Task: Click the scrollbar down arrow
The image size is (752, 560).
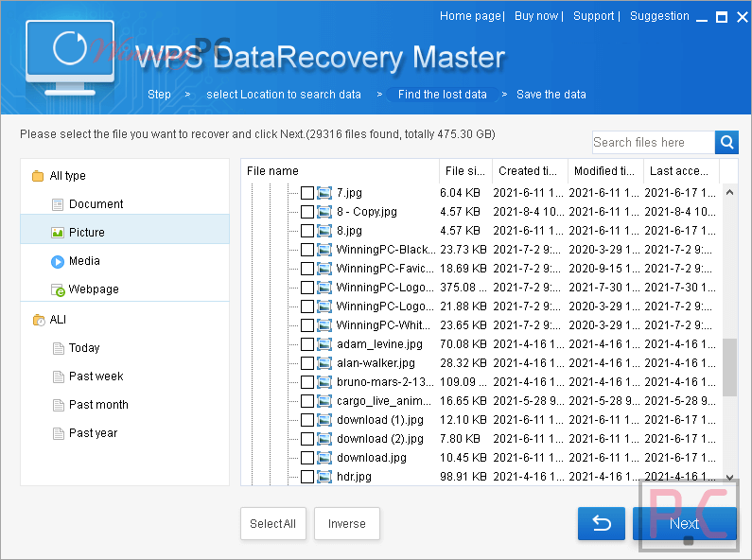Action: (x=729, y=477)
